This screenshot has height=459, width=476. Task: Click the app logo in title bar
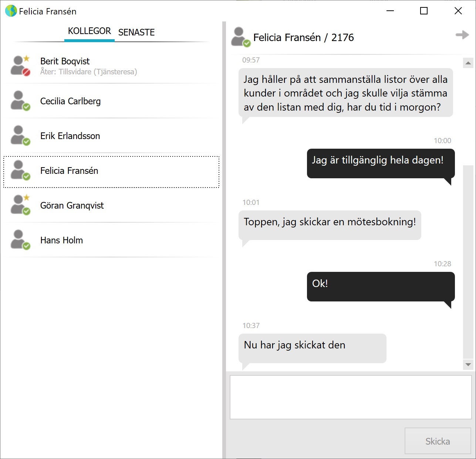[11, 11]
